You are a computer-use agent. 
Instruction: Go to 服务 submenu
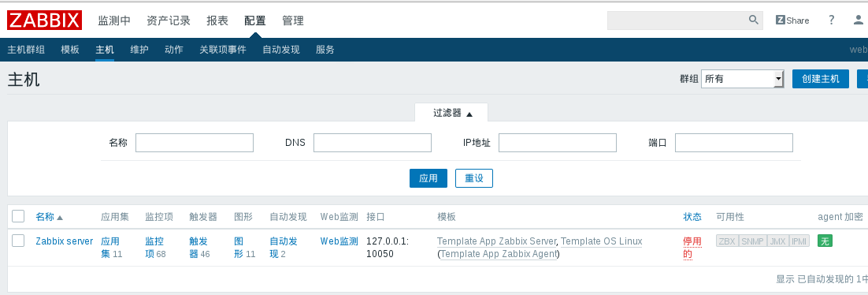coord(325,50)
